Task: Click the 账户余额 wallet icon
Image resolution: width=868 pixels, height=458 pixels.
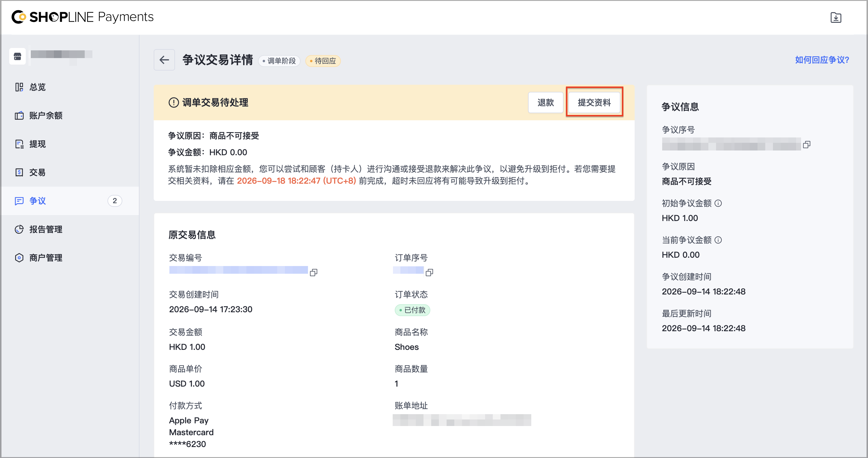Action: click(x=19, y=116)
